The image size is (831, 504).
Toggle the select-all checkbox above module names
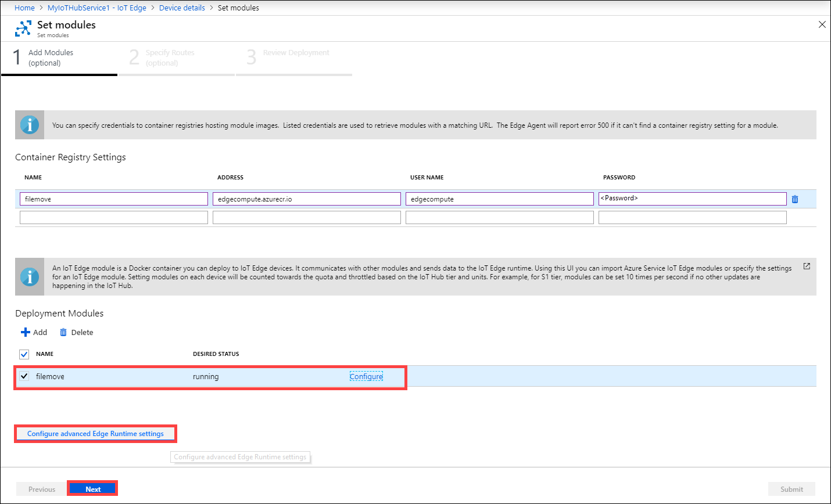click(24, 354)
